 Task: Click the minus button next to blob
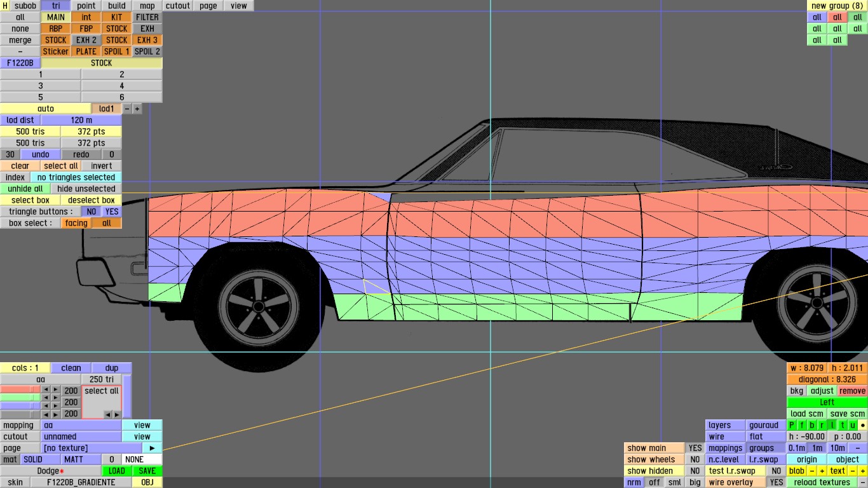click(x=813, y=471)
